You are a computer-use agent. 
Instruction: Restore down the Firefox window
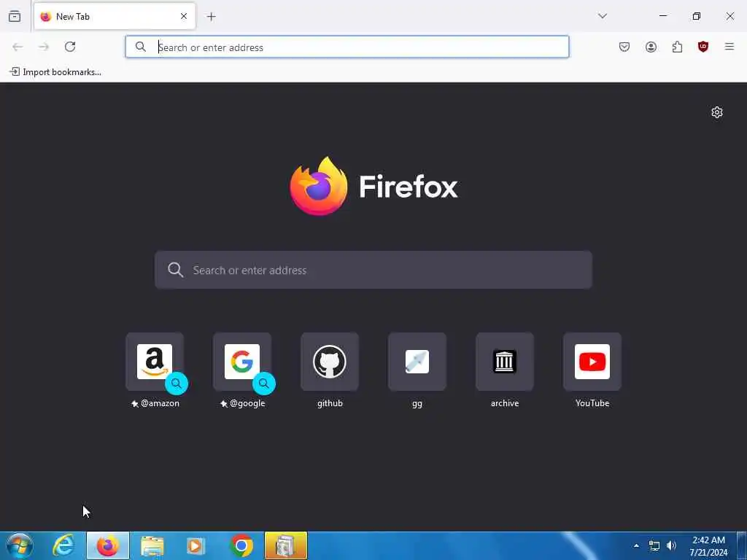point(697,16)
